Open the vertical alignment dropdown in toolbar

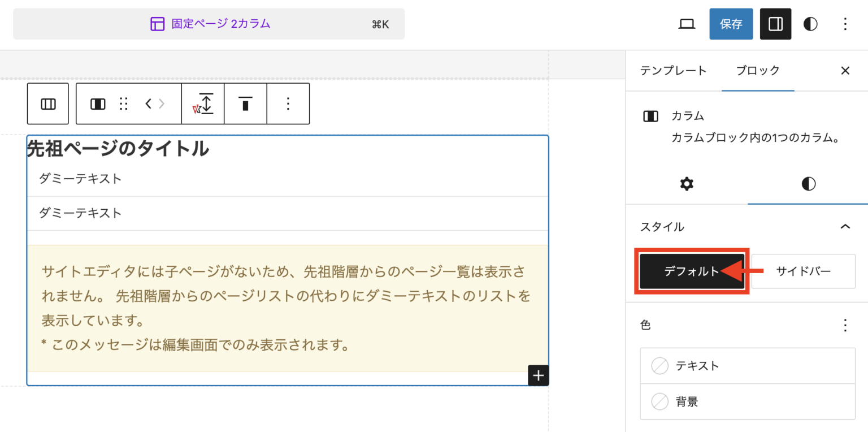(x=203, y=103)
